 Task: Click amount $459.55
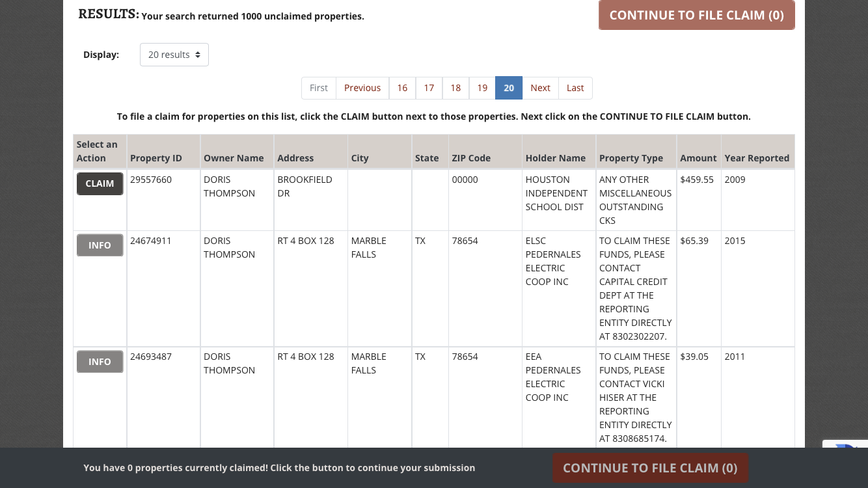click(x=697, y=180)
